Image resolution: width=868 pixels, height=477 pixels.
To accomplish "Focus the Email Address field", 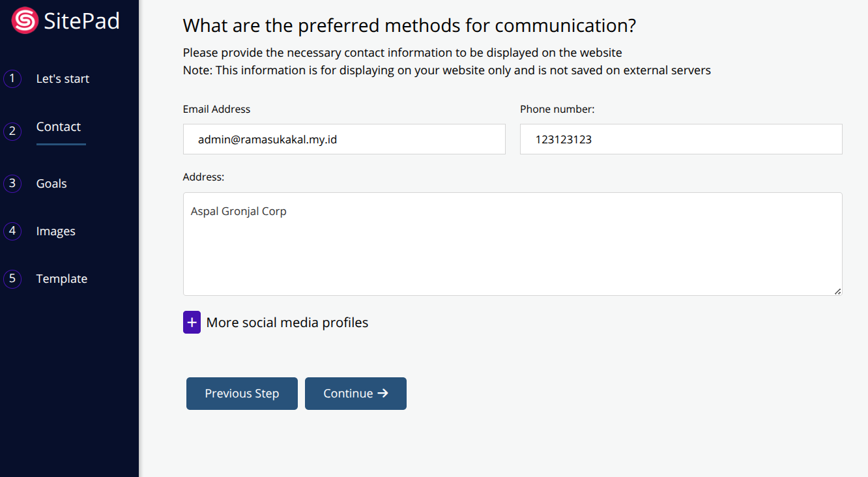I will coord(344,139).
